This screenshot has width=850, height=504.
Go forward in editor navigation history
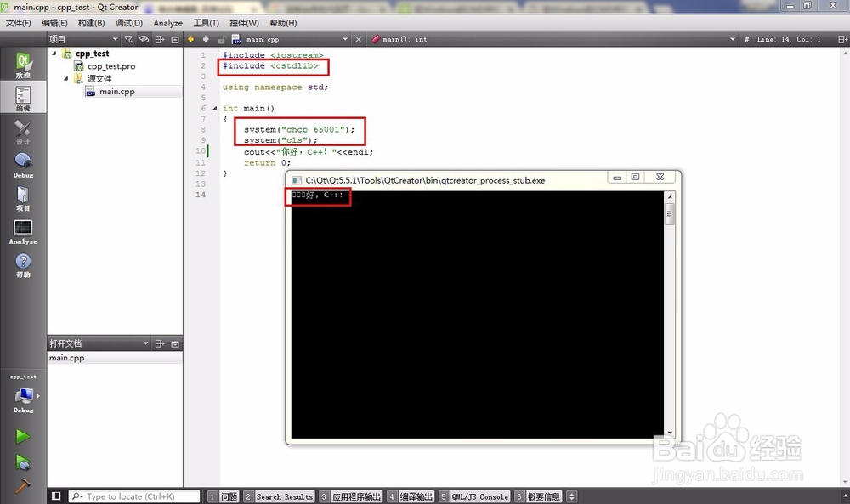point(206,39)
